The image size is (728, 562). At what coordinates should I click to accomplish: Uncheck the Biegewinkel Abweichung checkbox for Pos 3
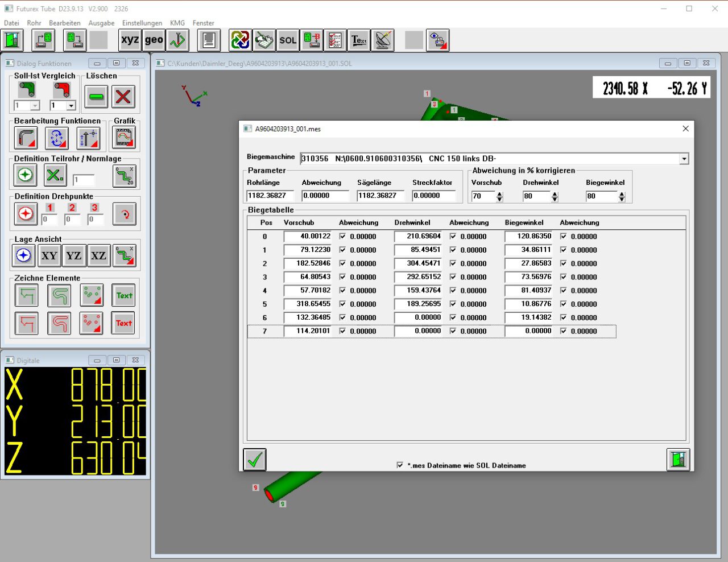coord(563,277)
